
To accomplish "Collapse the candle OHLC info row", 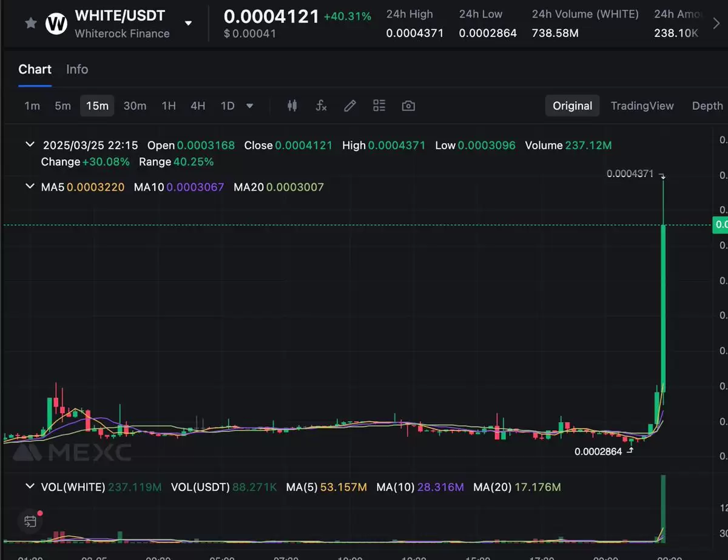I will pos(29,145).
